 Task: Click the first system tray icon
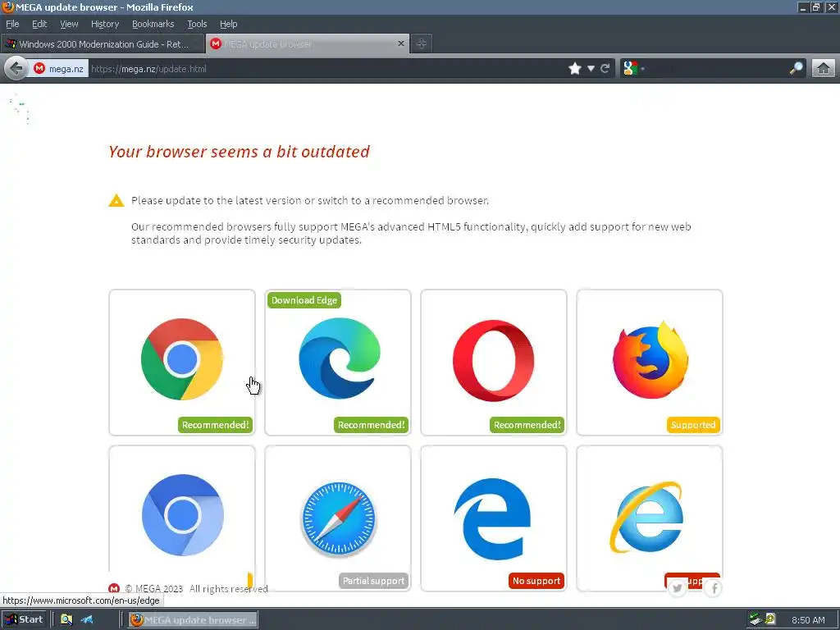click(x=756, y=619)
